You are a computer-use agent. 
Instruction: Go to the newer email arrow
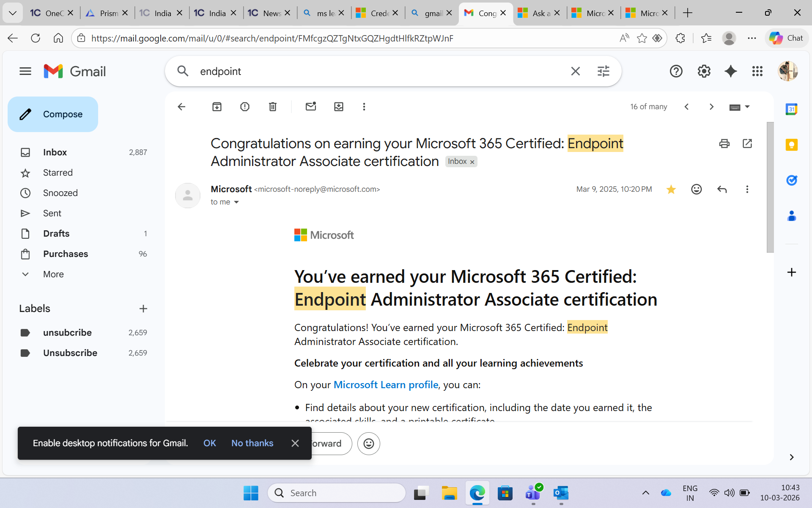(686, 107)
